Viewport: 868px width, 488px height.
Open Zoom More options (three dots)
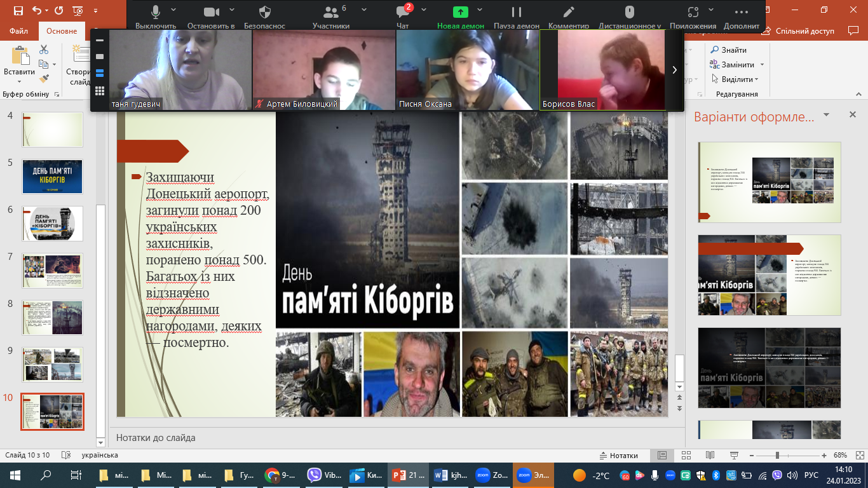pyautogui.click(x=741, y=12)
